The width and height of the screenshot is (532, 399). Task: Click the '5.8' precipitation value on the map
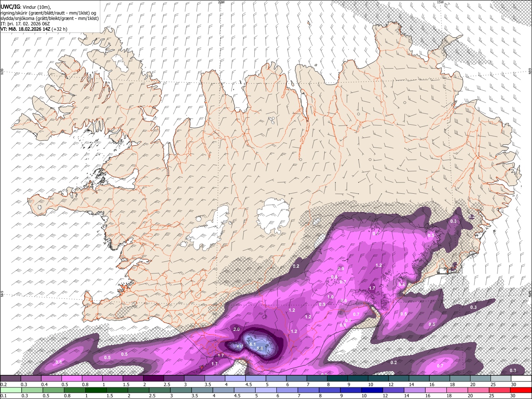260,349
